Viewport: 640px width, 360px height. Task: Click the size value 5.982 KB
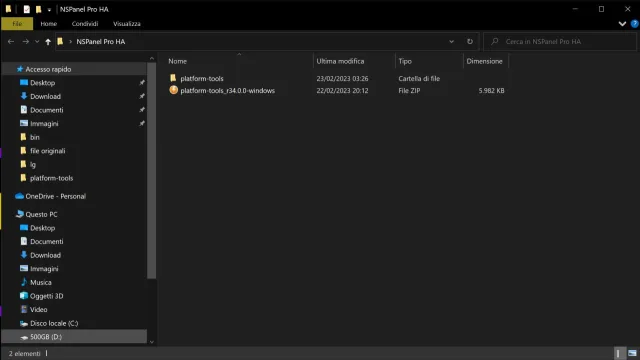[491, 91]
